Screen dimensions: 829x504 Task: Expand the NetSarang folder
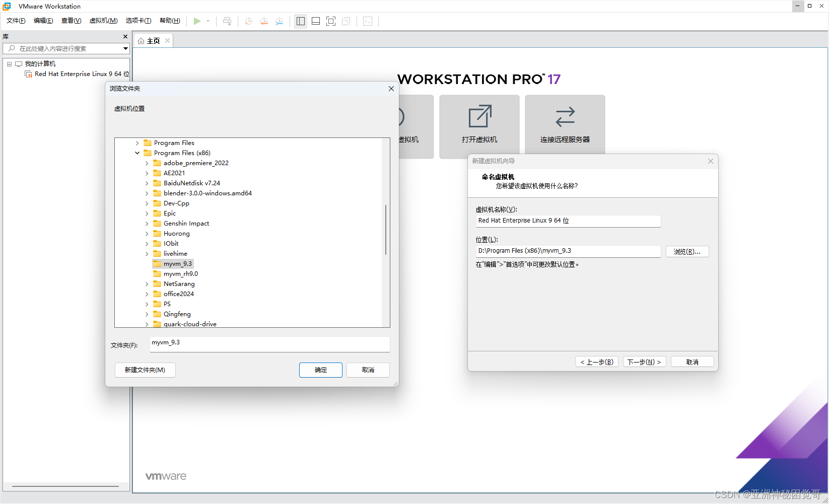[x=147, y=284]
